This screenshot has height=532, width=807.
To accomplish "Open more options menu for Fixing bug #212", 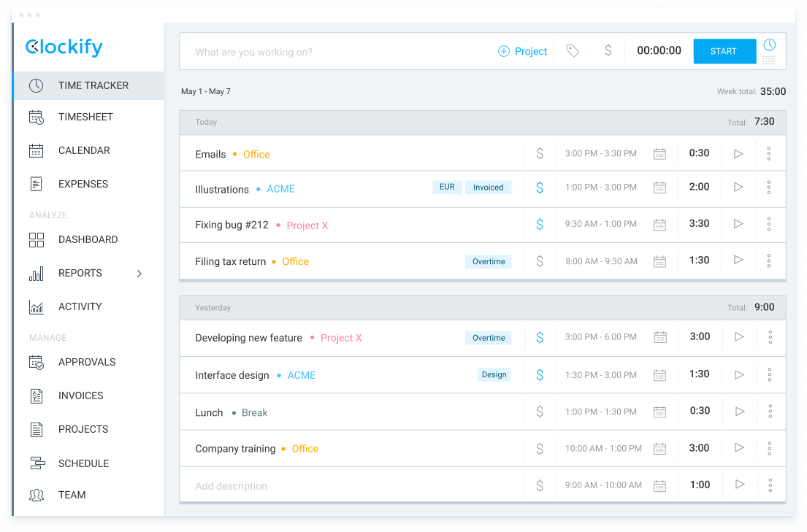I will pyautogui.click(x=769, y=224).
